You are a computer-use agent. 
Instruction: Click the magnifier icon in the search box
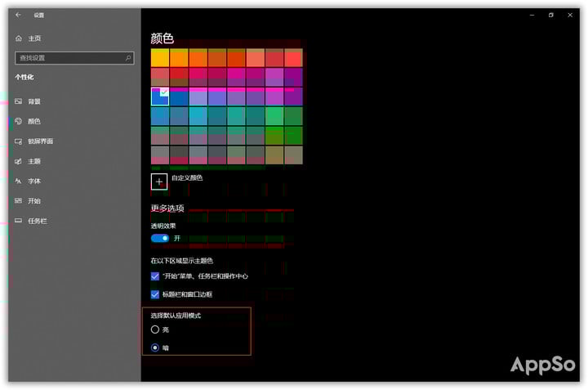[128, 58]
